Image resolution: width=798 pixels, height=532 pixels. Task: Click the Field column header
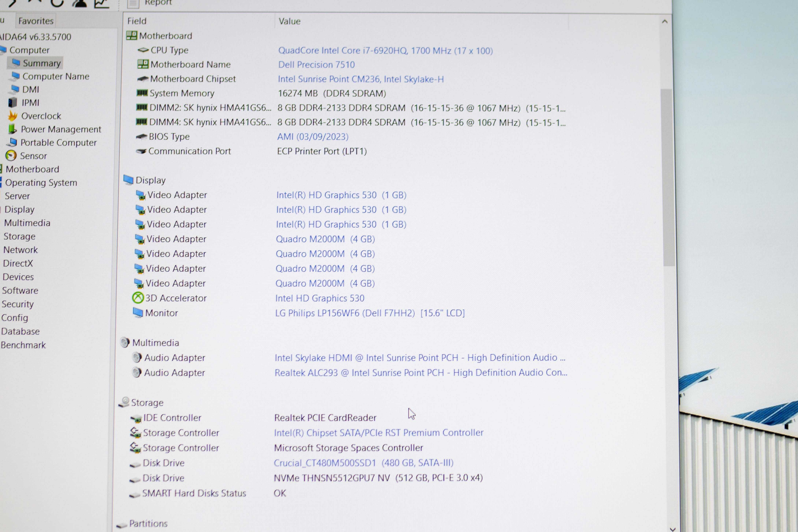coord(199,21)
